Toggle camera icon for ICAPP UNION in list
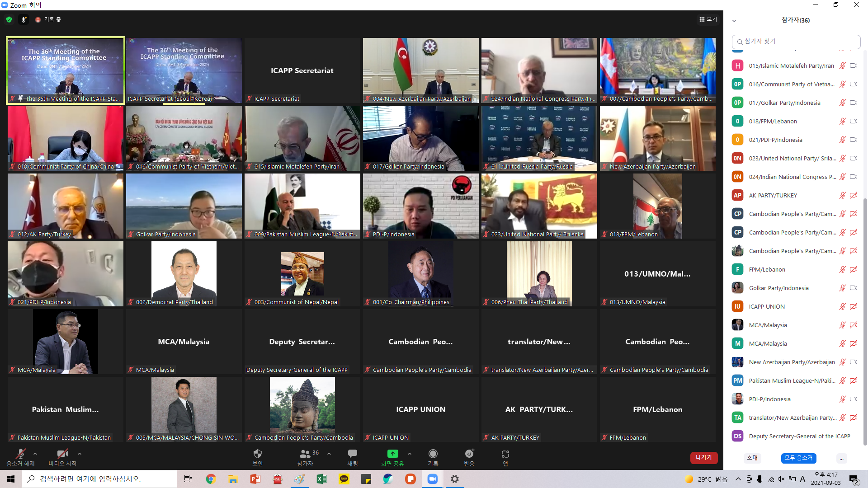Viewport: 868px width, 488px height. click(854, 307)
